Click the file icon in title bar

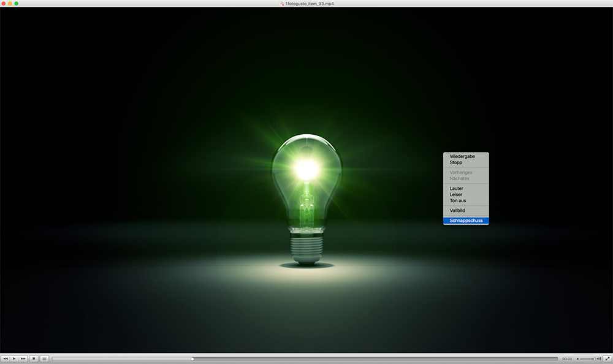coord(281,4)
